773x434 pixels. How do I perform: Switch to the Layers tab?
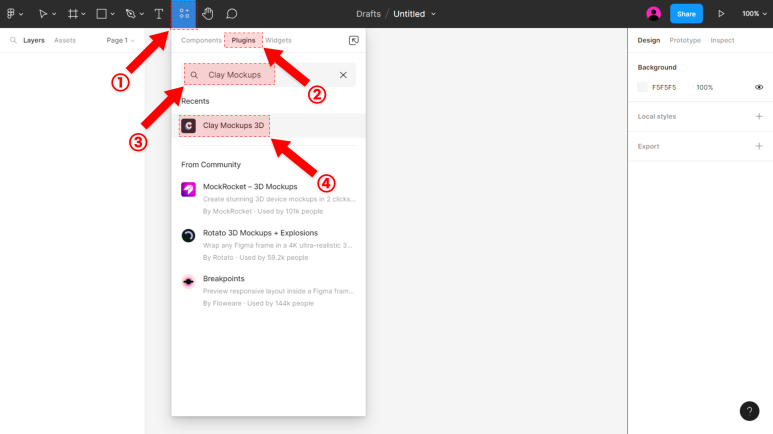pyautogui.click(x=34, y=40)
